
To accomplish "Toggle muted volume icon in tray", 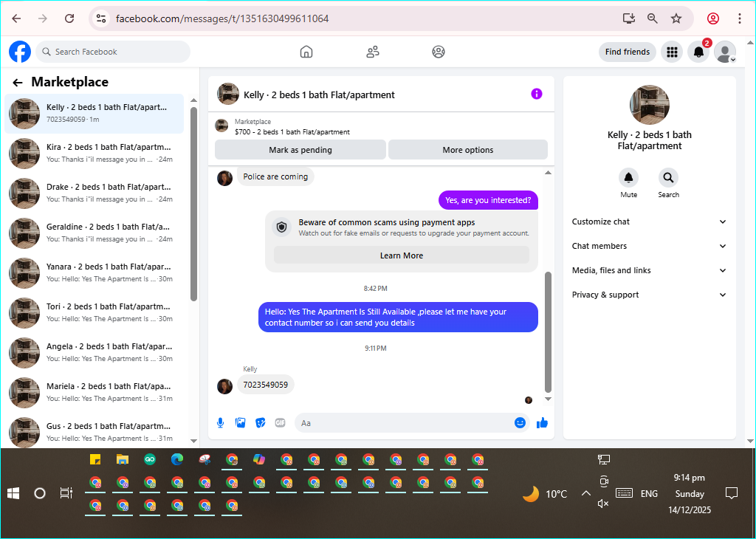I will (603, 504).
